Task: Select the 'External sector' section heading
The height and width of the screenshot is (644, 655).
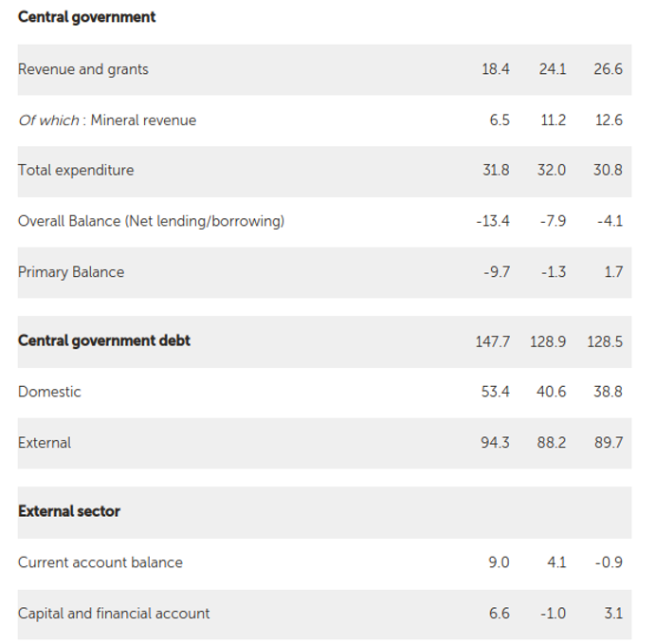Action: coord(69,511)
